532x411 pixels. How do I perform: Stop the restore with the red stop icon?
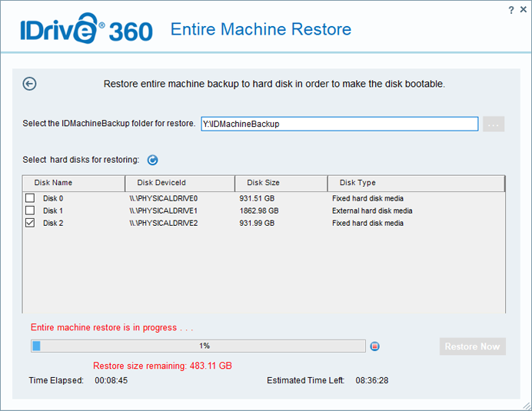click(x=374, y=346)
